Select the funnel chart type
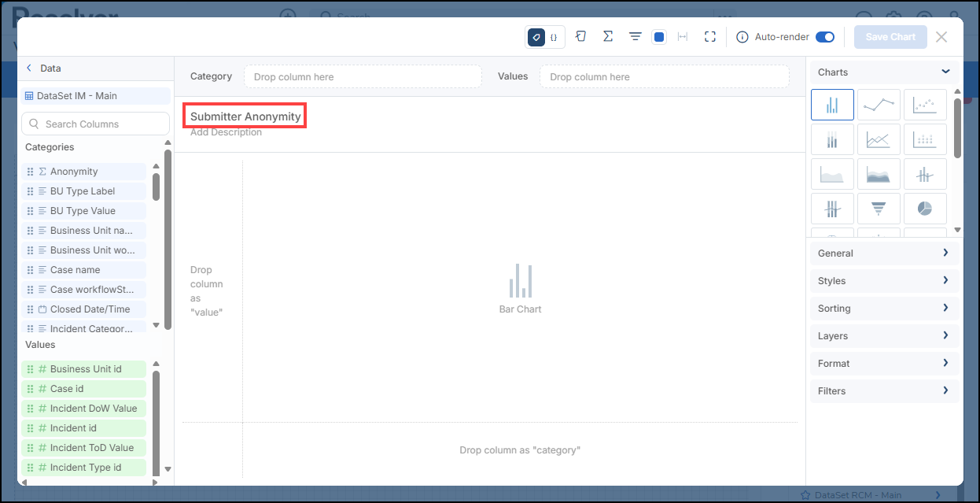The width and height of the screenshot is (980, 503). point(879,209)
